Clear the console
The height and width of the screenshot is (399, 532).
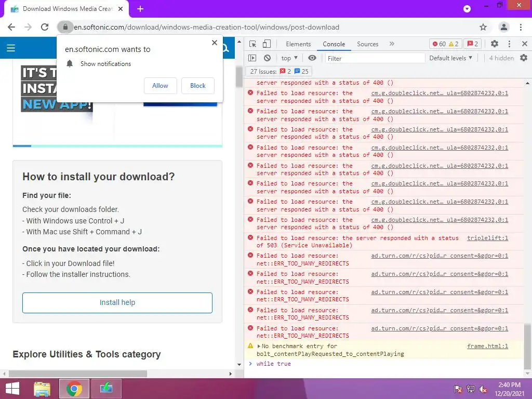pos(268,58)
